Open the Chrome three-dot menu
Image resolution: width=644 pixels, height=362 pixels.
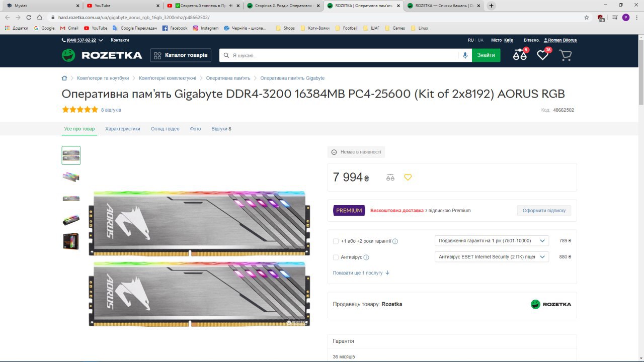tap(637, 17)
